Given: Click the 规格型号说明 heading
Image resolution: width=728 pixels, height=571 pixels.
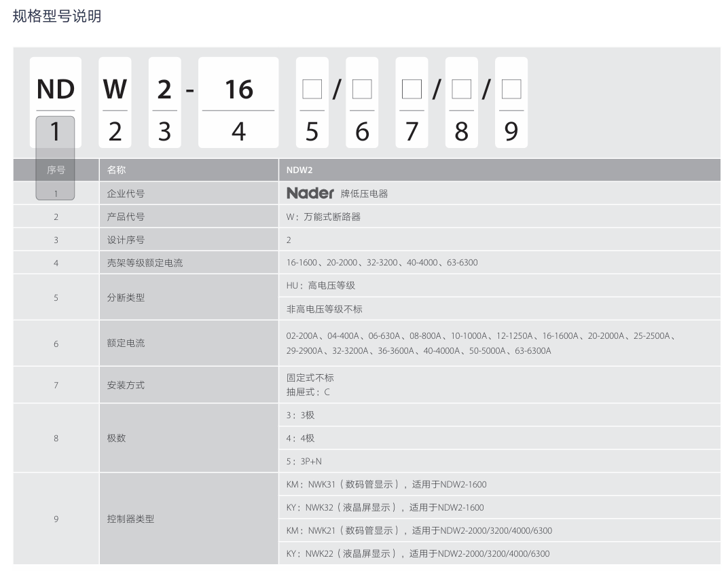Looking at the screenshot, I should (x=56, y=16).
